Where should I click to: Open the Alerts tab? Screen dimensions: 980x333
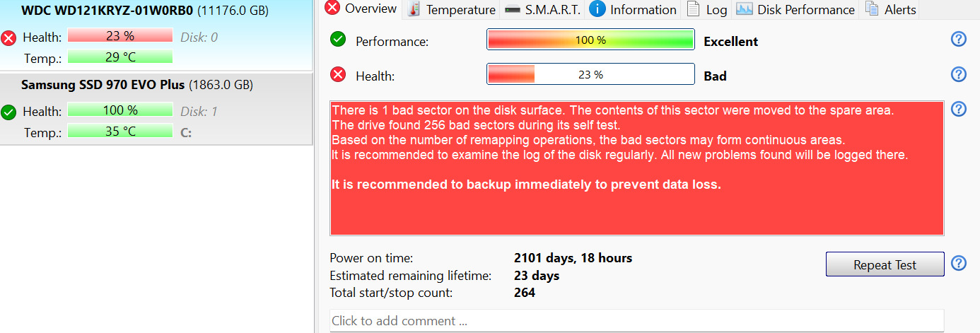tap(892, 9)
